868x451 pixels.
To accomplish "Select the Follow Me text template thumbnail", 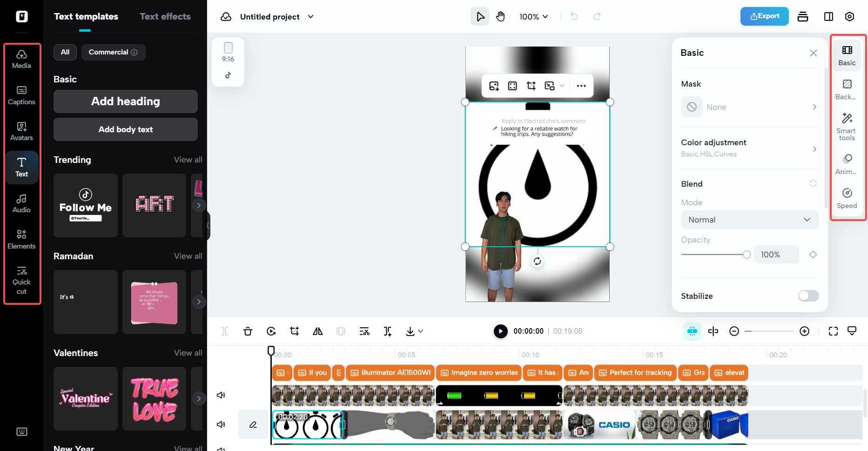I will [x=86, y=206].
